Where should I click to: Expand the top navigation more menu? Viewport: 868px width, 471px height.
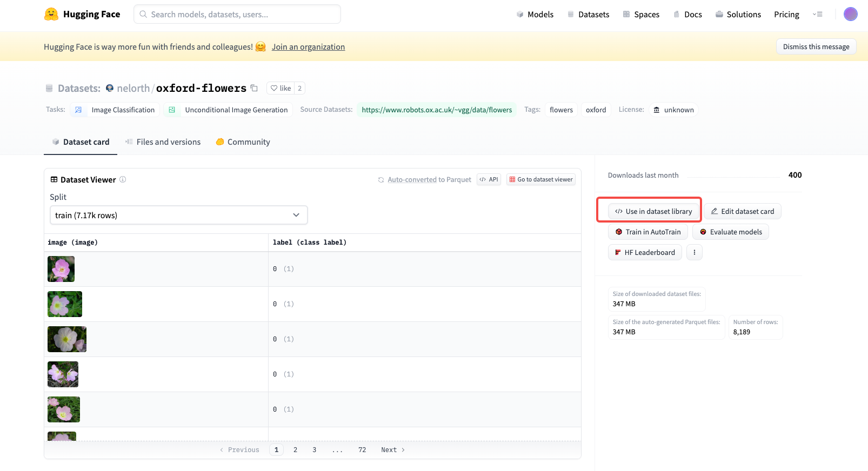817,14
